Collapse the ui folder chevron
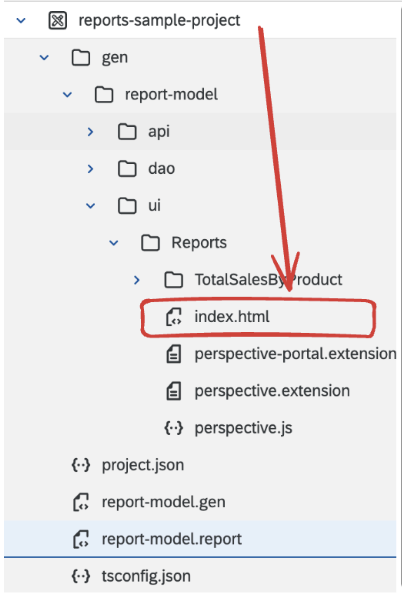The height and width of the screenshot is (594, 402). (x=91, y=206)
